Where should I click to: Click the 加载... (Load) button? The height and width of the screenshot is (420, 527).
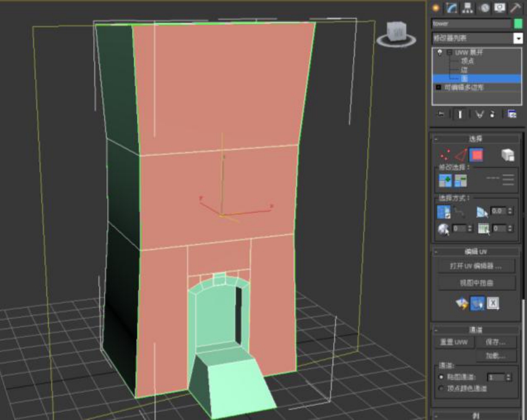tap(496, 356)
